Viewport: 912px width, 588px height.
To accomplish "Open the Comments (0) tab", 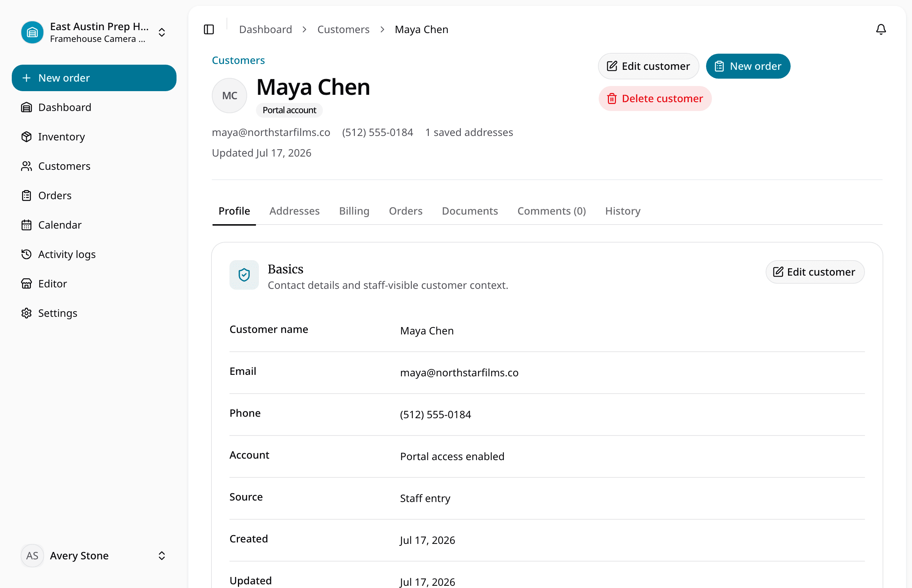I will [551, 211].
